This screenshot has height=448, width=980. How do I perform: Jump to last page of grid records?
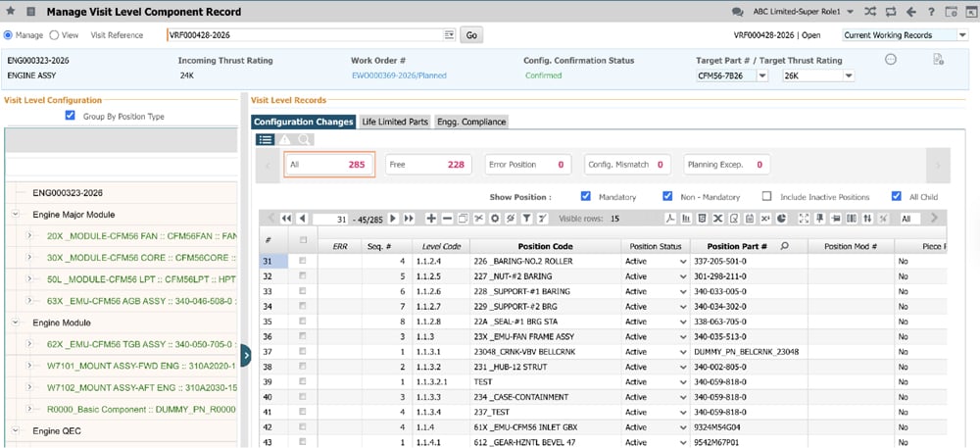[409, 218]
